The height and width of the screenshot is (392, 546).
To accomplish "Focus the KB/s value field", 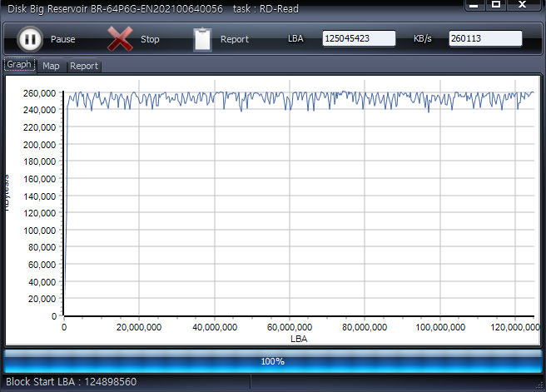I will point(485,39).
